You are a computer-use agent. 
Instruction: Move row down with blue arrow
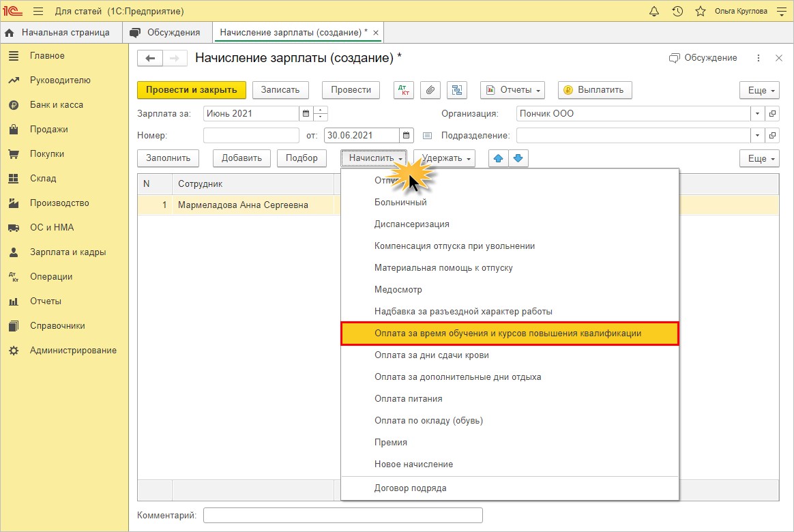[x=518, y=158]
